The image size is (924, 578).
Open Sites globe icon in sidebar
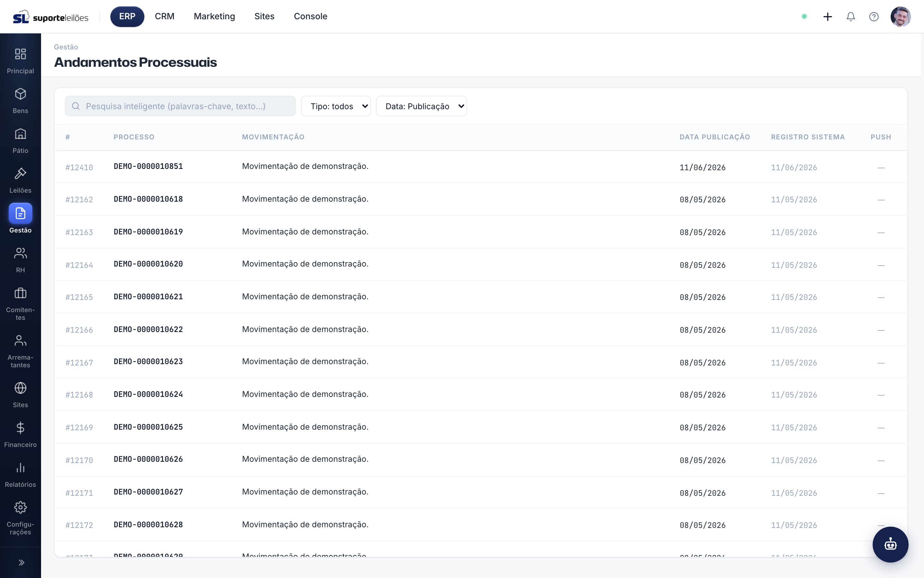(20, 388)
